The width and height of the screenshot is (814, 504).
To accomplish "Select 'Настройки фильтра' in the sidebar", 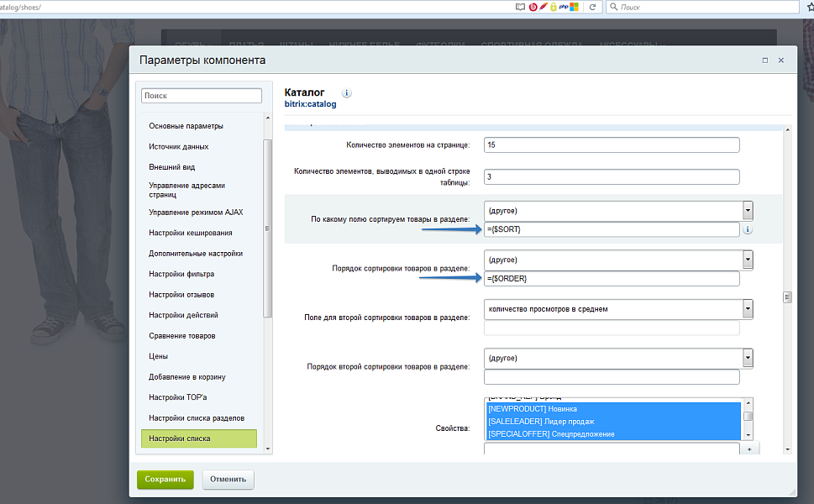I will tap(183, 274).
